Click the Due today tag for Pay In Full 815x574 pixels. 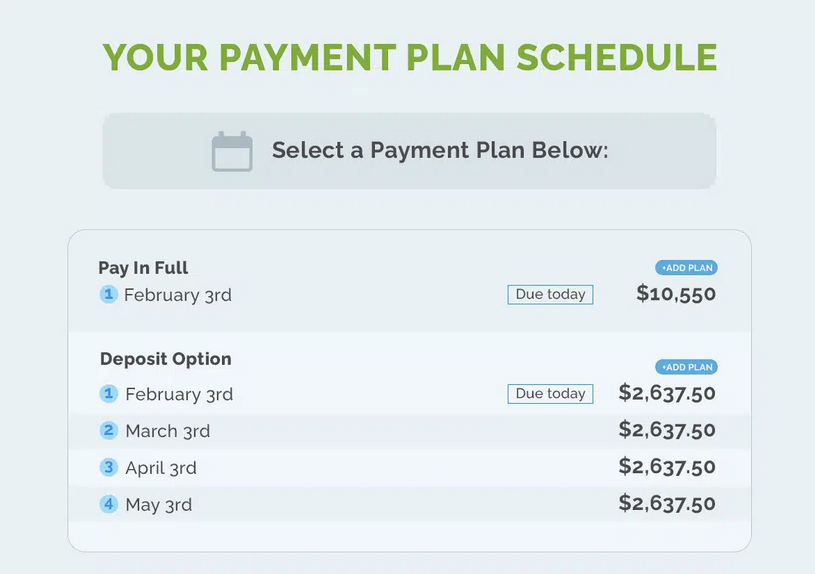[x=550, y=295]
